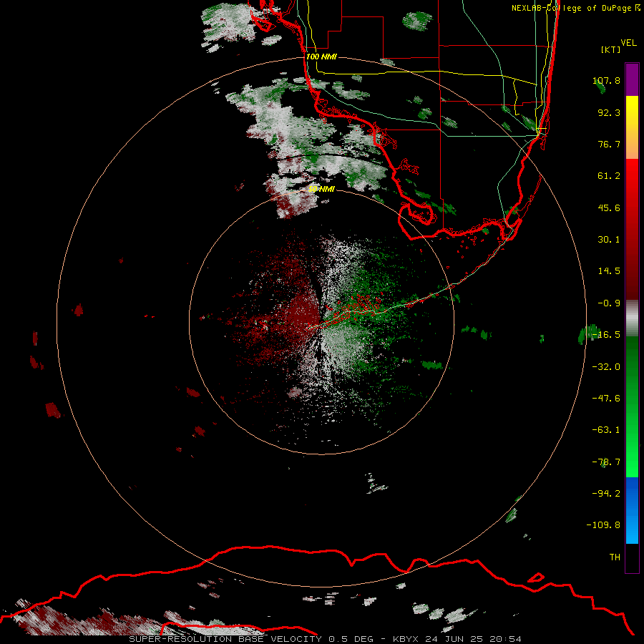
Task: Click the -32.0 value on velocity scale
Action: 606,367
